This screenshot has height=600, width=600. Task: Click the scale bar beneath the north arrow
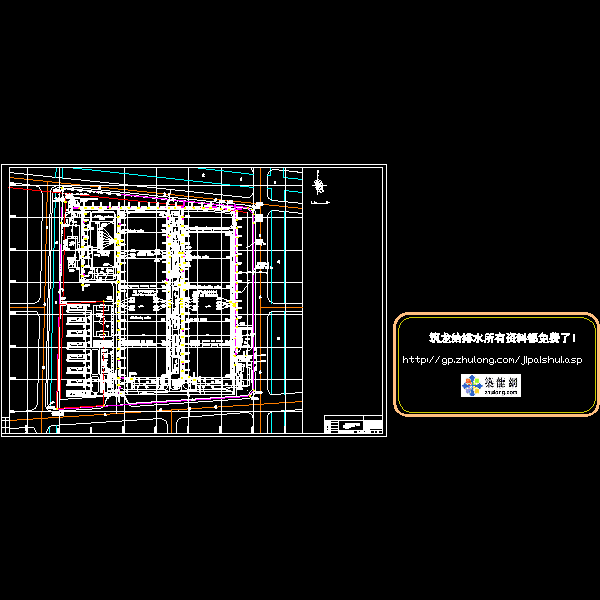click(320, 203)
